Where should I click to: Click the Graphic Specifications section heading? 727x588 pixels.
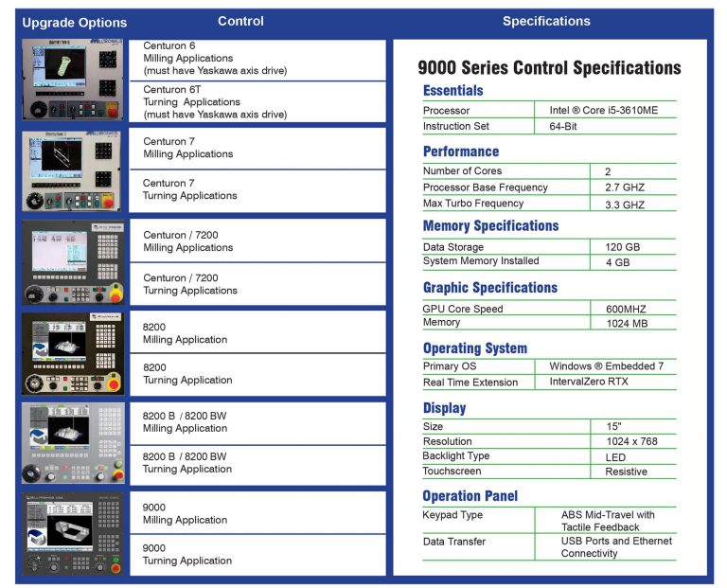point(490,288)
